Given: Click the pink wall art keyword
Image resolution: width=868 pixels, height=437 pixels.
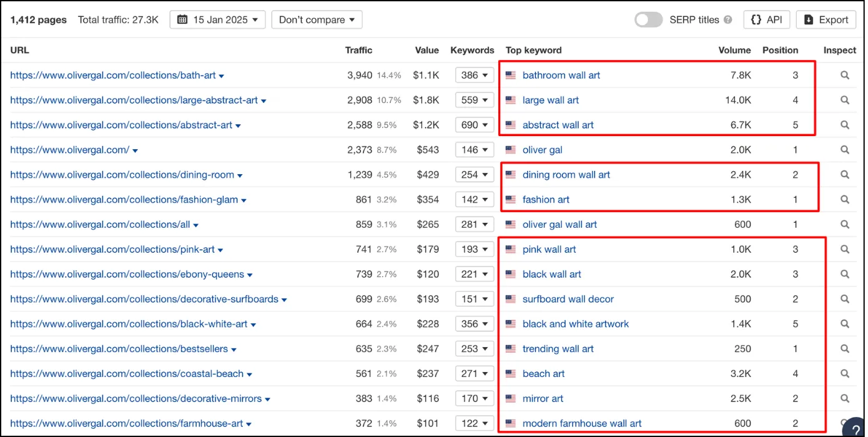Looking at the screenshot, I should point(550,249).
